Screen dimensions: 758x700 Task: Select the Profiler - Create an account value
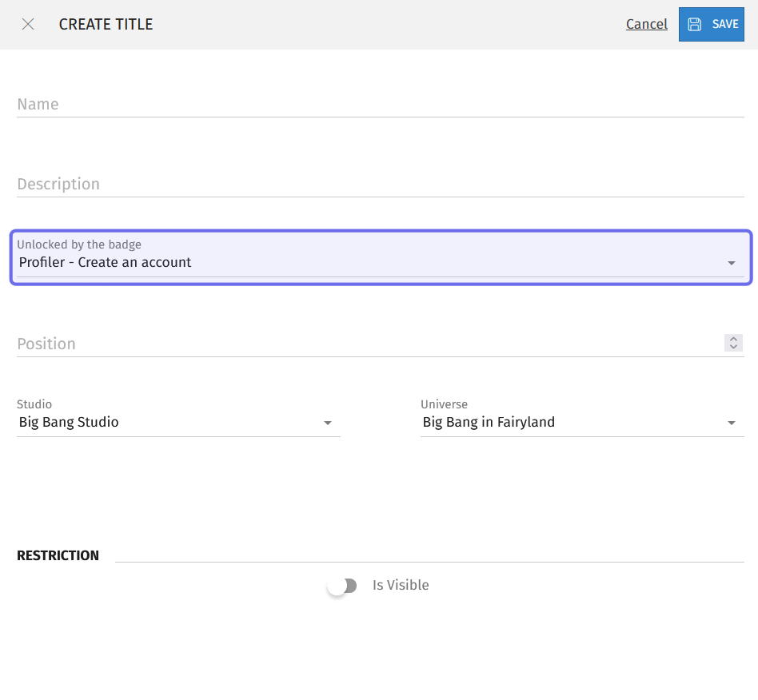pos(105,262)
